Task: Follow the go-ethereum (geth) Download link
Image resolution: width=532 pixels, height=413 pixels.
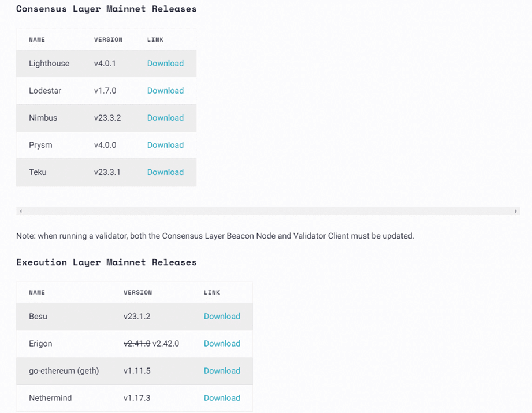Action: click(222, 371)
